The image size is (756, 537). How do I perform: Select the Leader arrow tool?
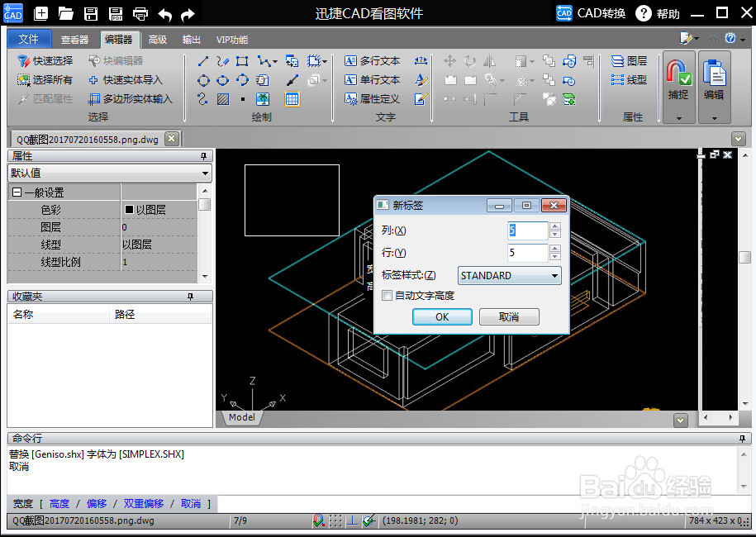[292, 80]
